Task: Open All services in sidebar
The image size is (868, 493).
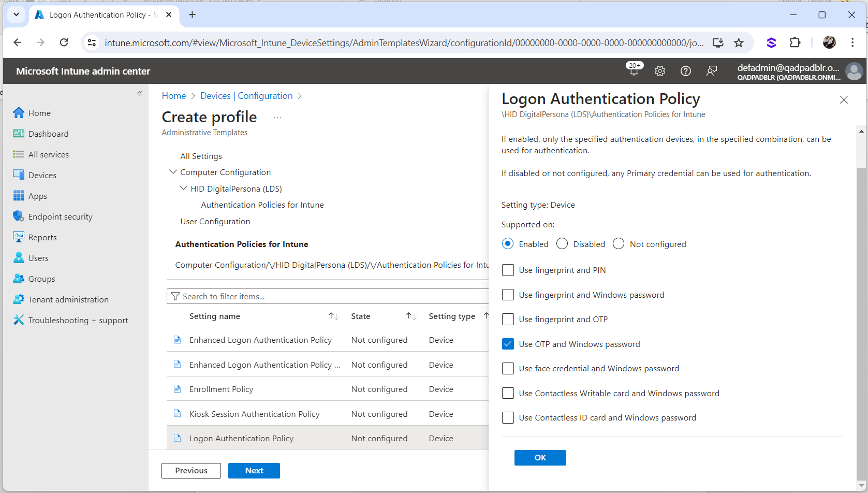Action: [x=48, y=154]
